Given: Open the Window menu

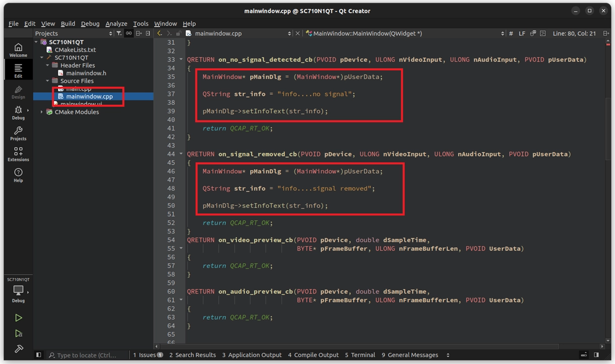Looking at the screenshot, I should tap(165, 23).
